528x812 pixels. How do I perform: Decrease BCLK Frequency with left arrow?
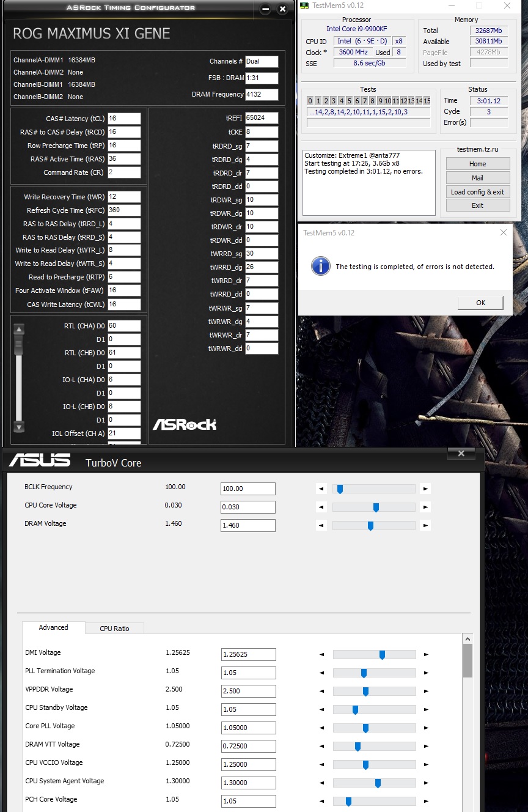[x=321, y=489]
